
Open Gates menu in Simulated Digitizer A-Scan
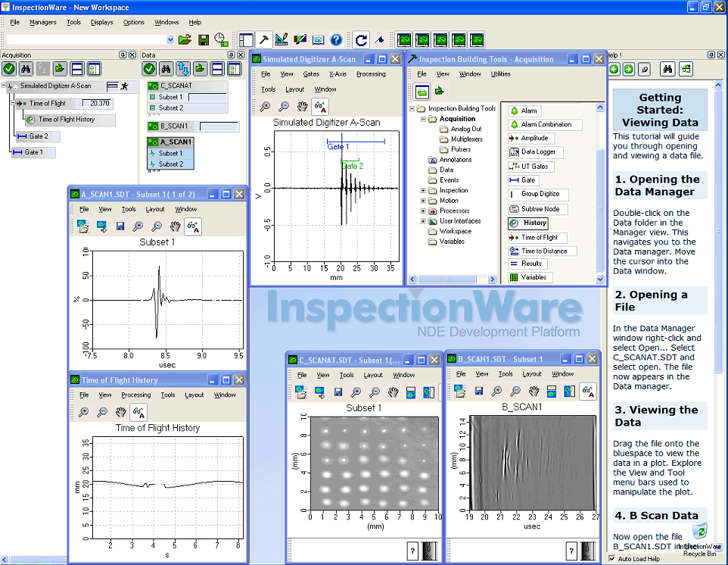click(x=311, y=74)
